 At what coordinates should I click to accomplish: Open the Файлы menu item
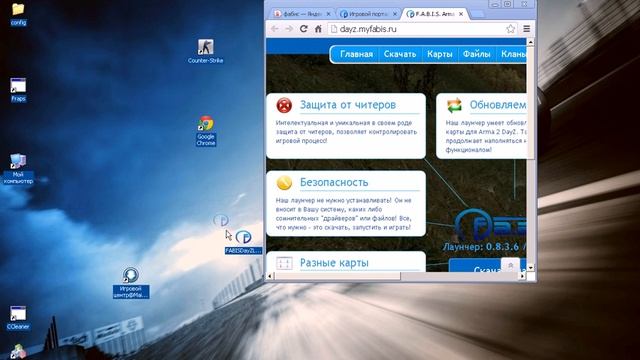(476, 54)
